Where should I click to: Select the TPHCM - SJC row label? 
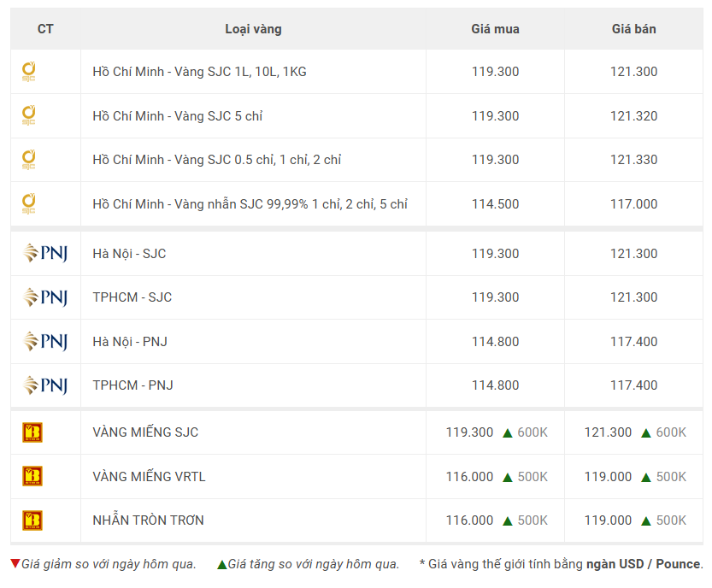(x=132, y=297)
